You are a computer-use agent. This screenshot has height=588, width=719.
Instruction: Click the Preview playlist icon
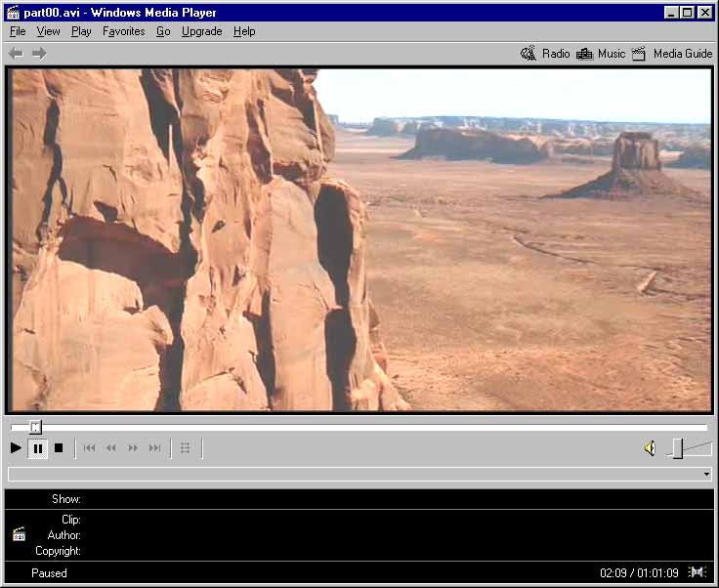186,447
